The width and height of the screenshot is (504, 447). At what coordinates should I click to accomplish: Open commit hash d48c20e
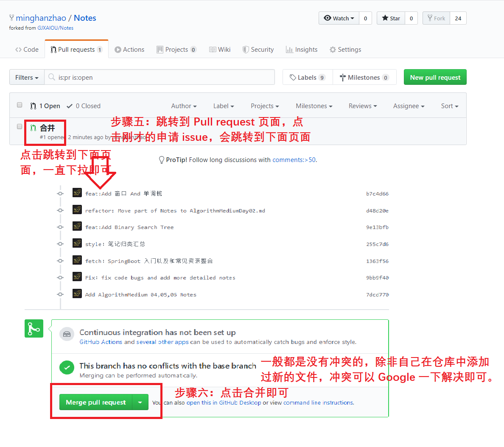[x=377, y=211]
